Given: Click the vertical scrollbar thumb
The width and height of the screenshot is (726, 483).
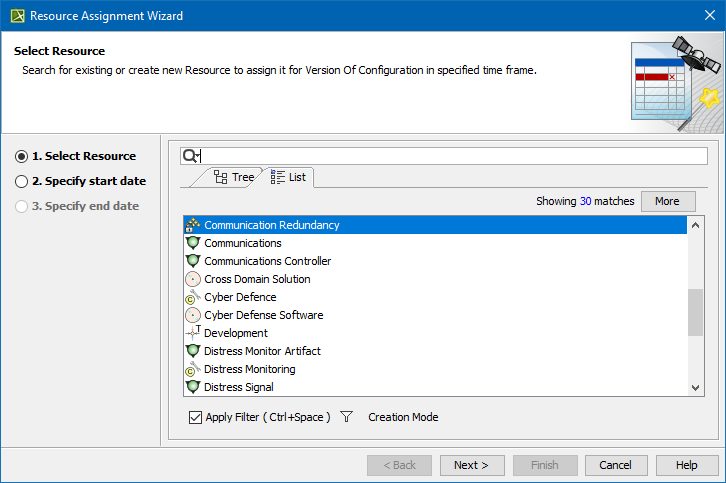Looking at the screenshot, I should coord(696,312).
